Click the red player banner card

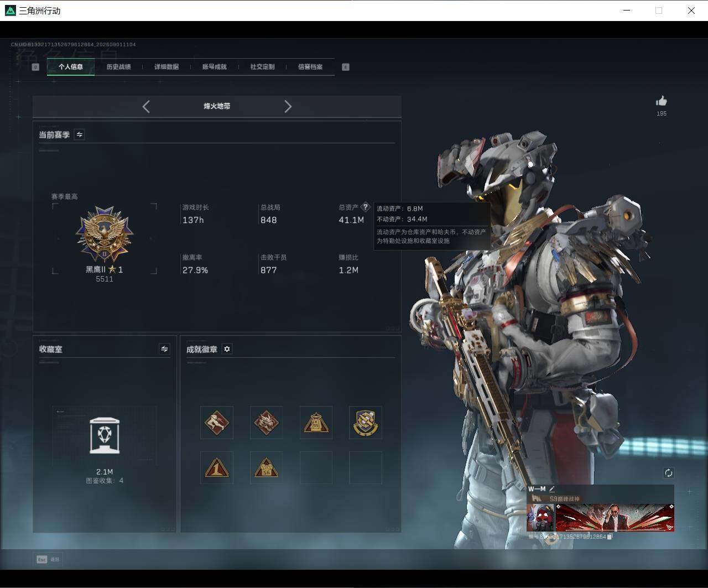(615, 517)
